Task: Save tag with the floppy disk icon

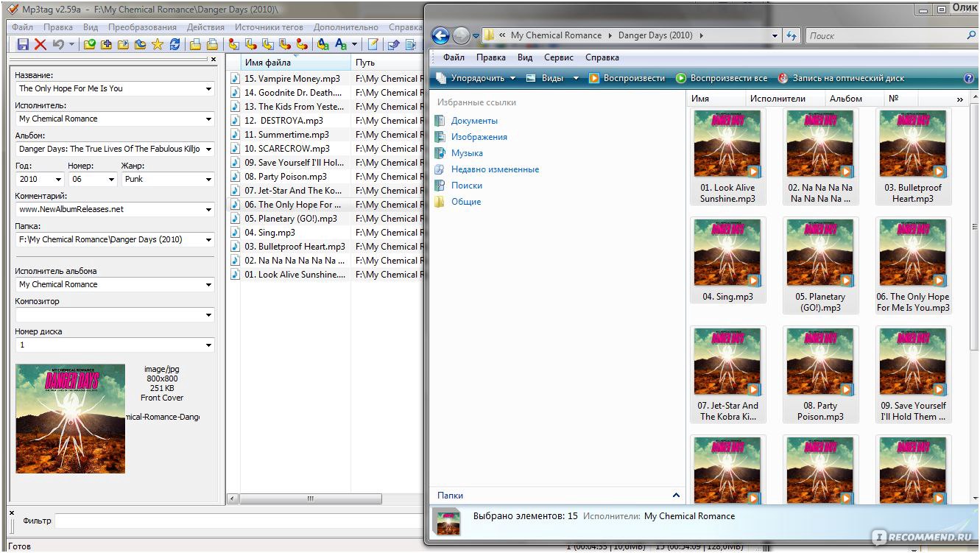Action: coord(23,44)
